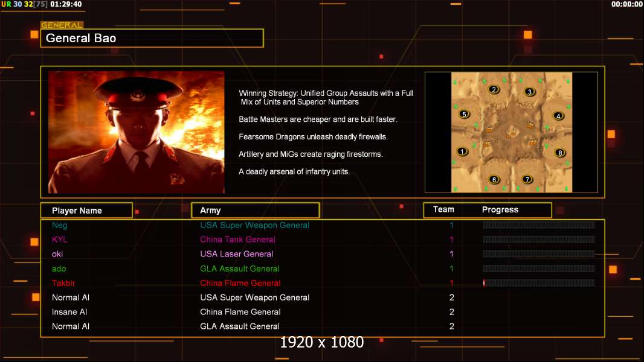This screenshot has width=644, height=362.
Task: Click the yellow GENERAL label tag
Action: 62,25
